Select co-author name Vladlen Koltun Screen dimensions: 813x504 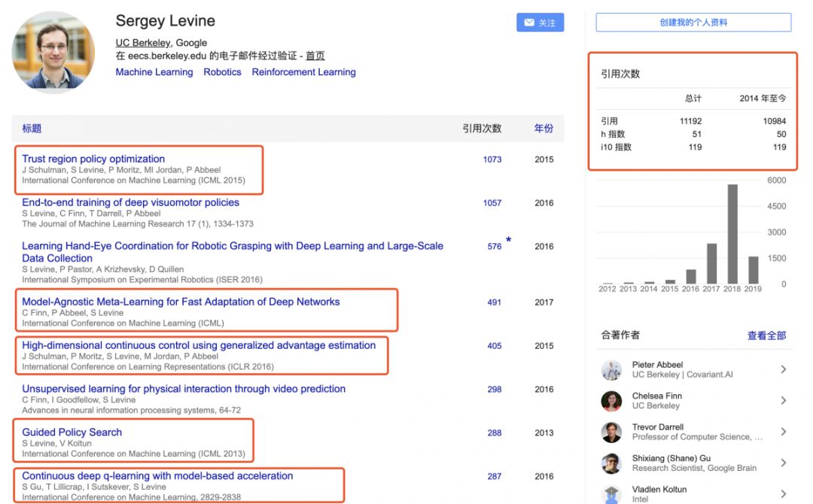[659, 489]
